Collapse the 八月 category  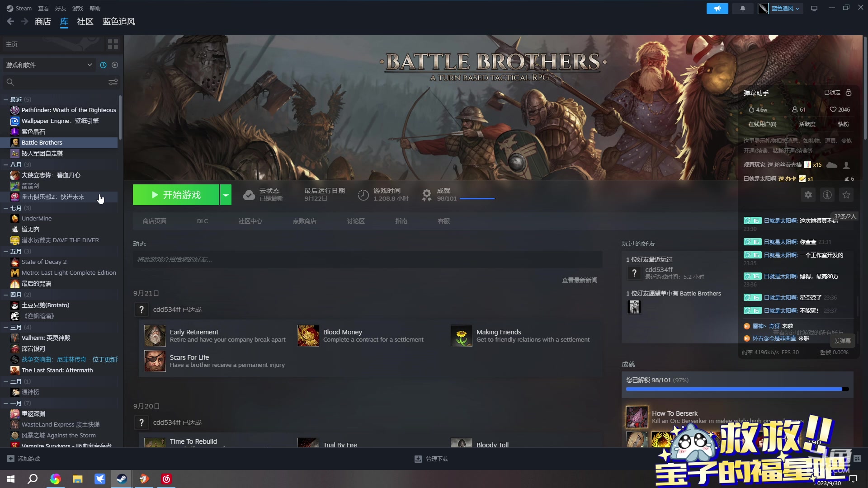pyautogui.click(x=6, y=164)
